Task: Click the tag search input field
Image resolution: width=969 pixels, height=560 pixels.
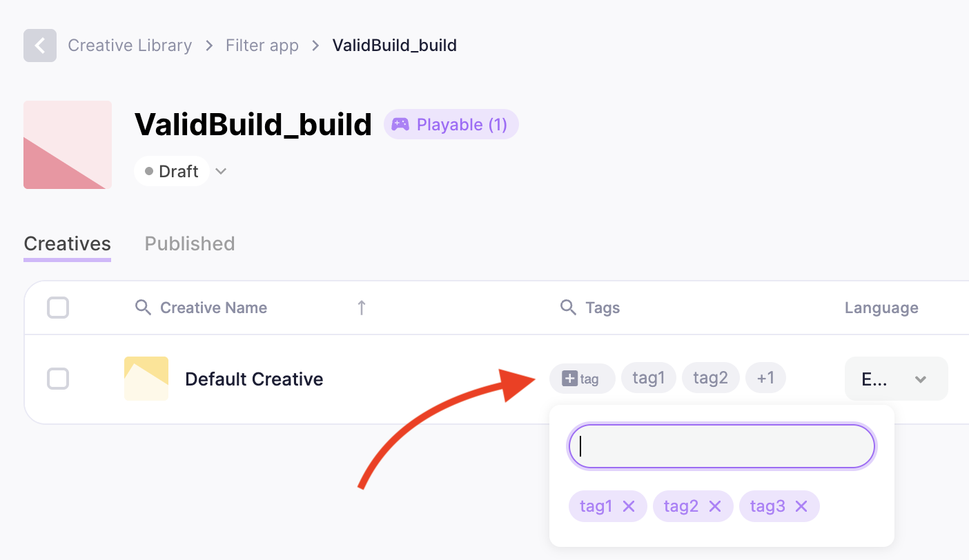Action: [x=721, y=447]
